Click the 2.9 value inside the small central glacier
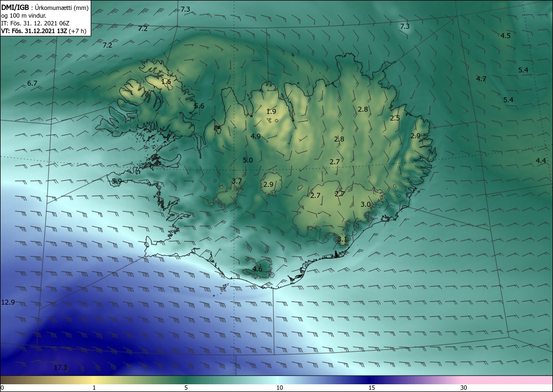 coord(268,184)
